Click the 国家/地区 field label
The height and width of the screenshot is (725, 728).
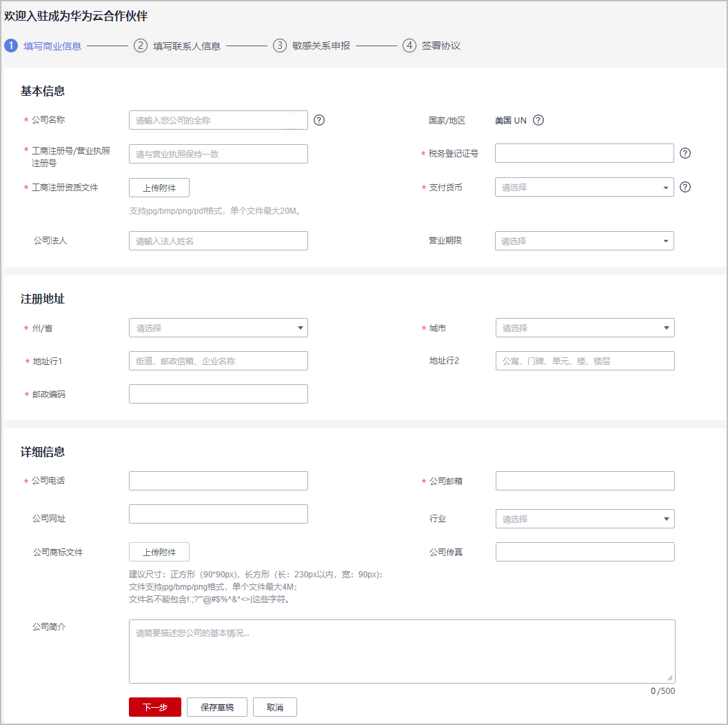447,121
